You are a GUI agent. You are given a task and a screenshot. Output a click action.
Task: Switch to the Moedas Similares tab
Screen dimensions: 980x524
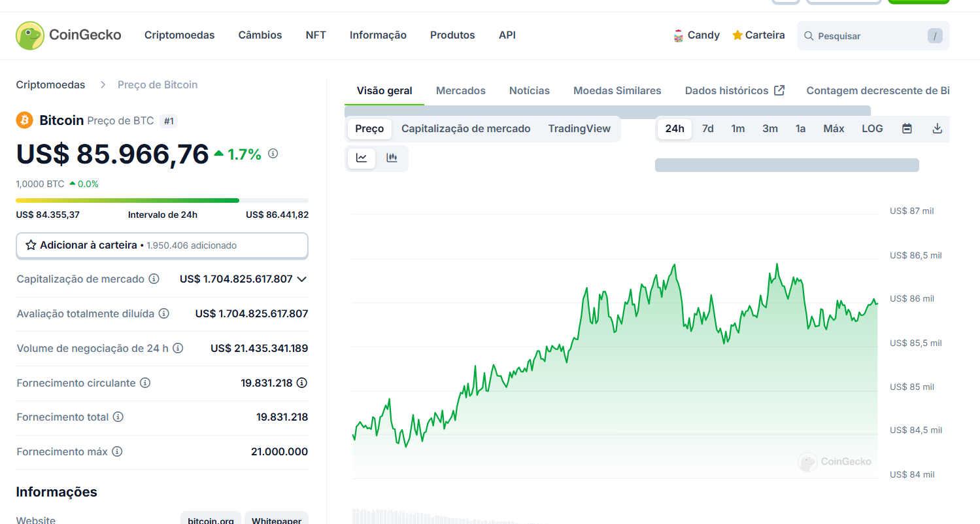coord(617,91)
